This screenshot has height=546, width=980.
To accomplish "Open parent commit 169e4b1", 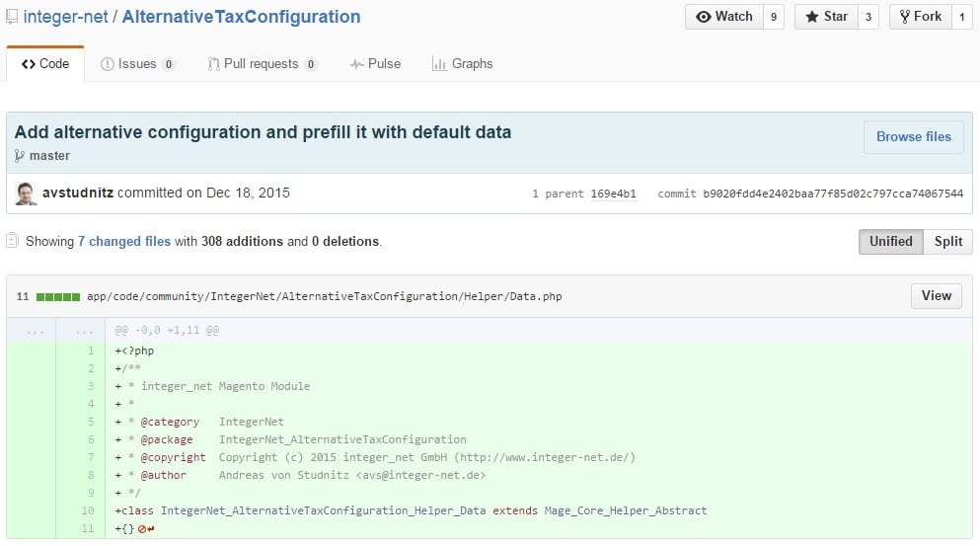I will pyautogui.click(x=613, y=194).
